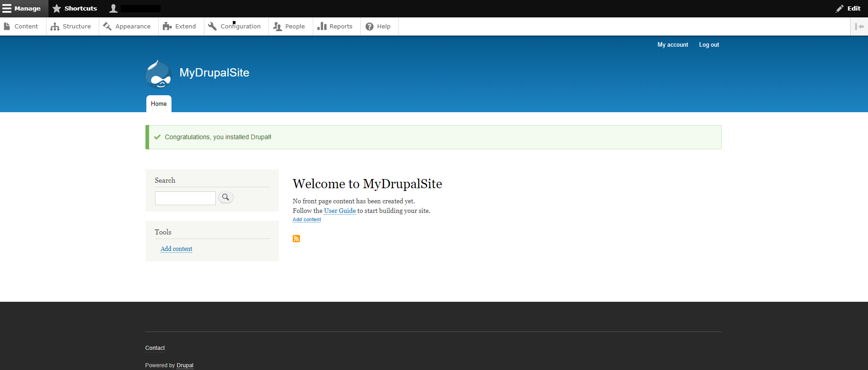Click the magnifier search button
This screenshot has height=370, width=868.
[x=226, y=197]
